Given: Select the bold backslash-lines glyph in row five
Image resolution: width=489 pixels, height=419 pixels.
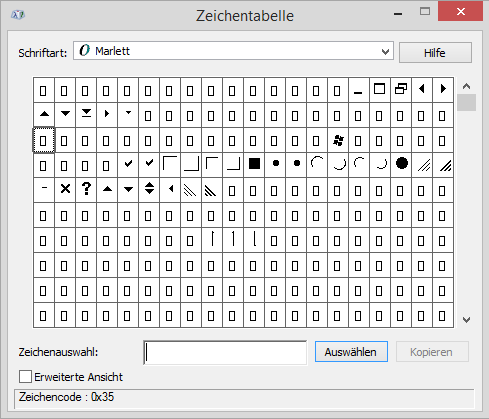Looking at the screenshot, I should pos(211,191).
